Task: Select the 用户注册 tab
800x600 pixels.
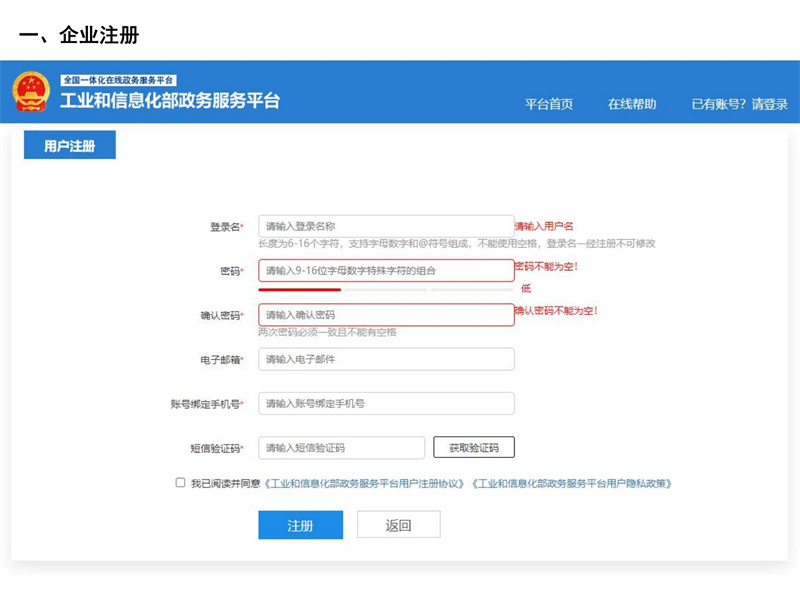Action: coord(70,145)
